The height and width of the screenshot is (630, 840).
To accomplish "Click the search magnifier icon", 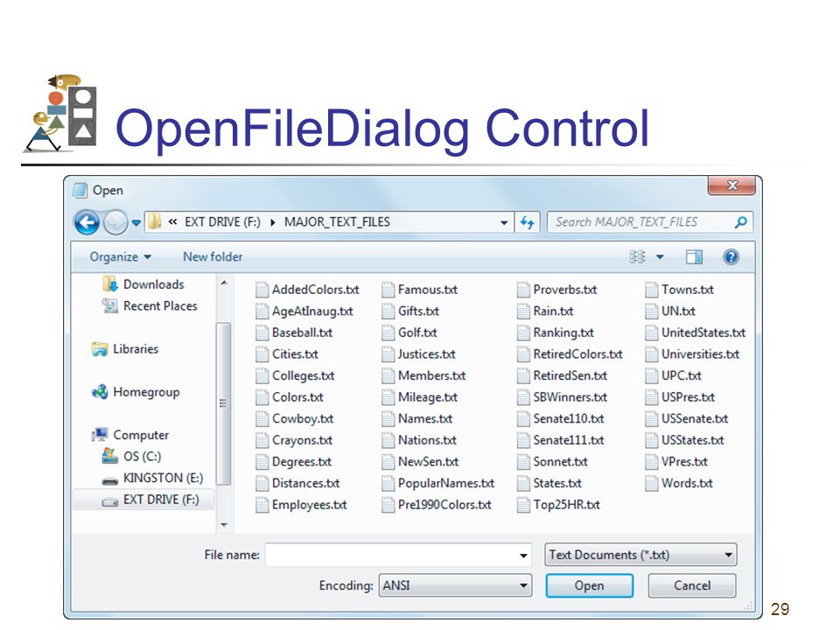I will (741, 221).
